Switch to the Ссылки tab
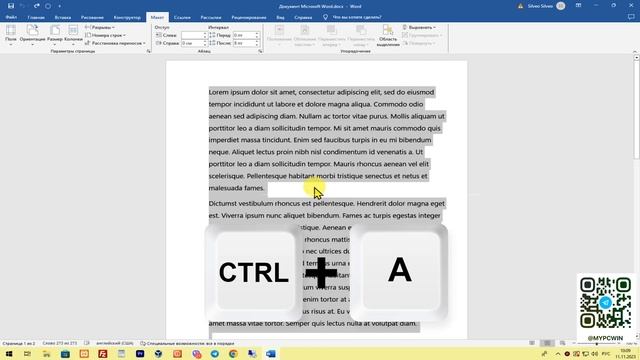 click(182, 18)
